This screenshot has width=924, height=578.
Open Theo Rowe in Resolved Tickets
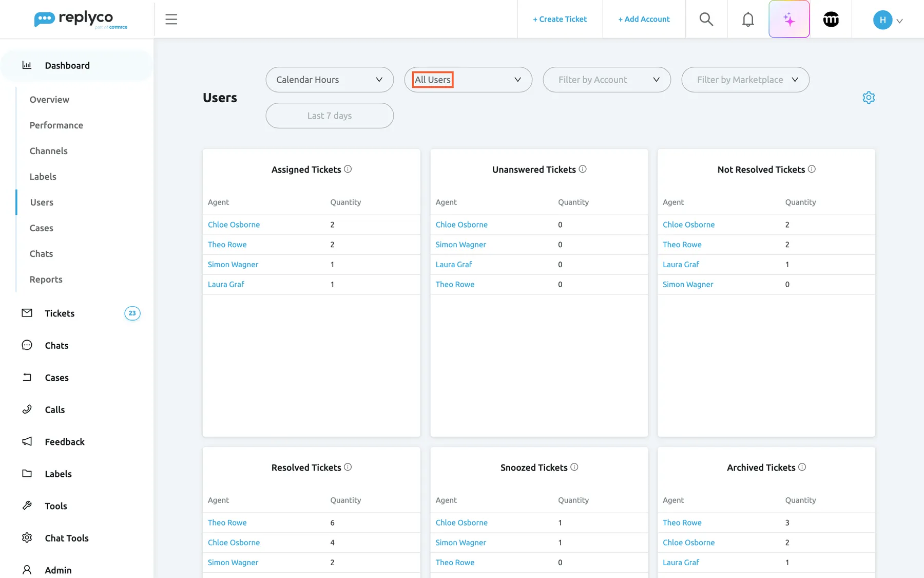227,523
